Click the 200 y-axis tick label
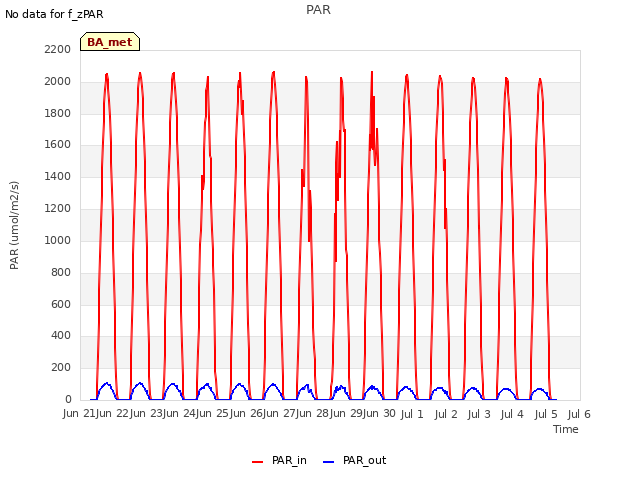 (x=61, y=367)
